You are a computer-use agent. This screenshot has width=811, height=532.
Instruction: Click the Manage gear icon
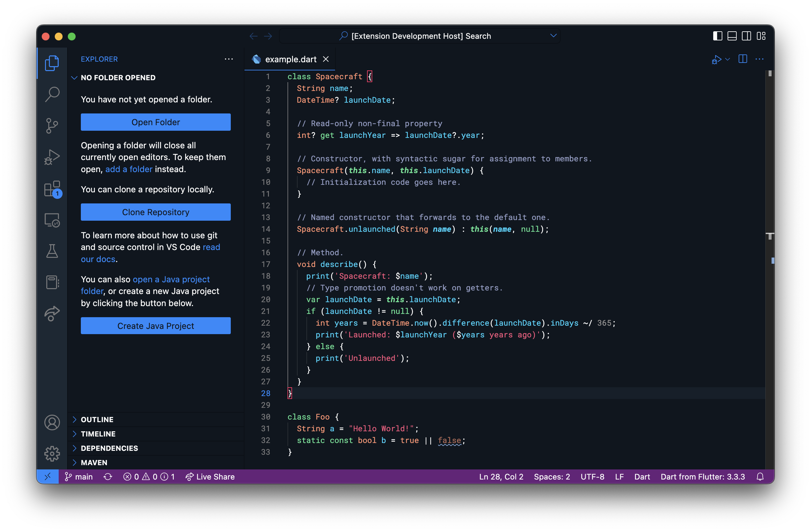pyautogui.click(x=52, y=454)
